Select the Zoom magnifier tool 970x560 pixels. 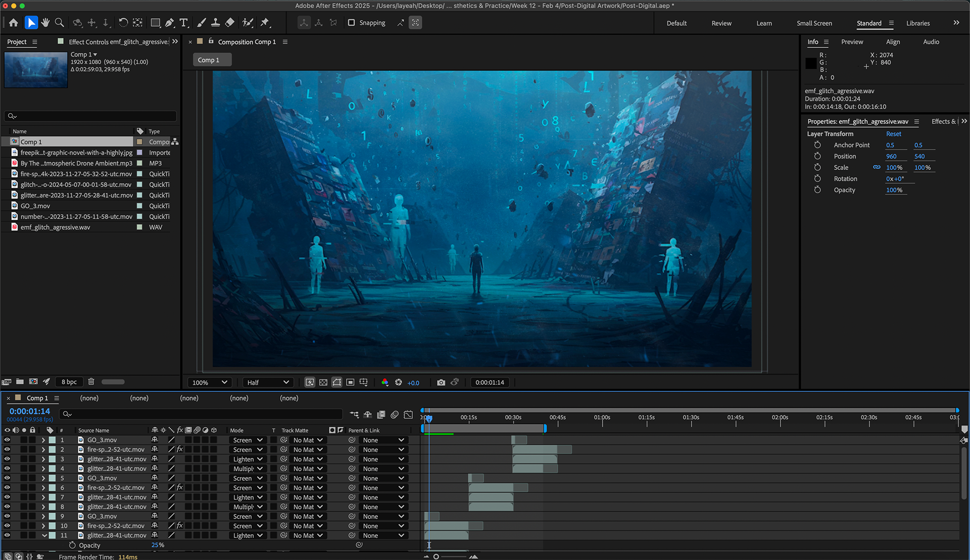point(59,23)
